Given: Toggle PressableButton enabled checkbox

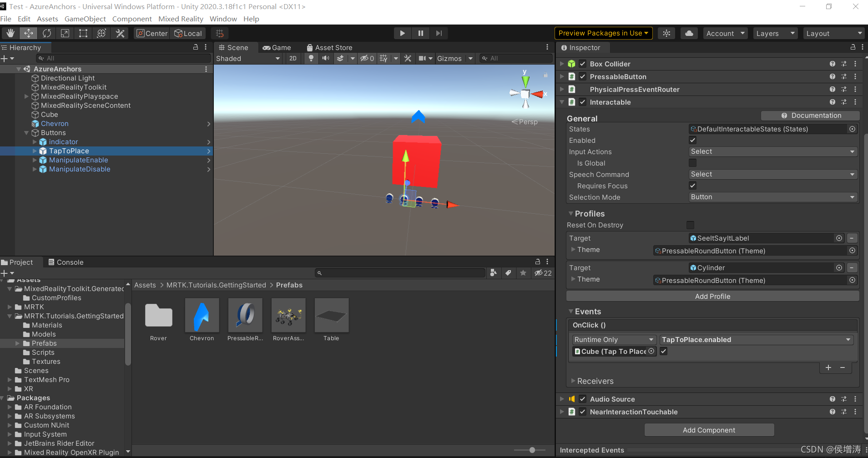Looking at the screenshot, I should pyautogui.click(x=583, y=76).
